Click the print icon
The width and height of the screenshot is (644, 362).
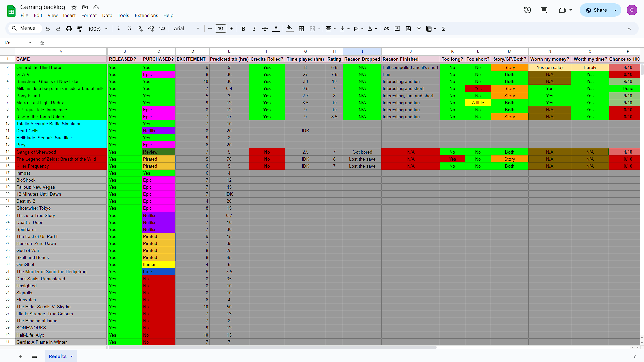point(69,29)
